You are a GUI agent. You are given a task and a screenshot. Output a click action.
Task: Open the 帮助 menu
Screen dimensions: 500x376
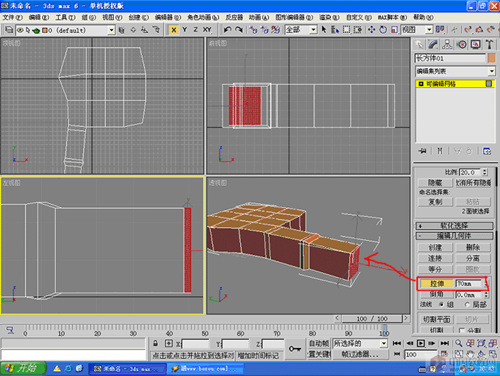coord(423,17)
